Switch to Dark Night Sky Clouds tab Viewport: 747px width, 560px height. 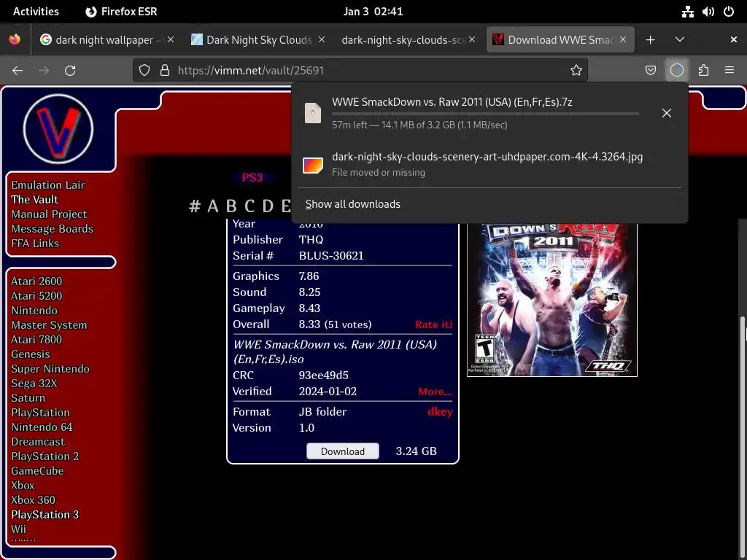258,40
